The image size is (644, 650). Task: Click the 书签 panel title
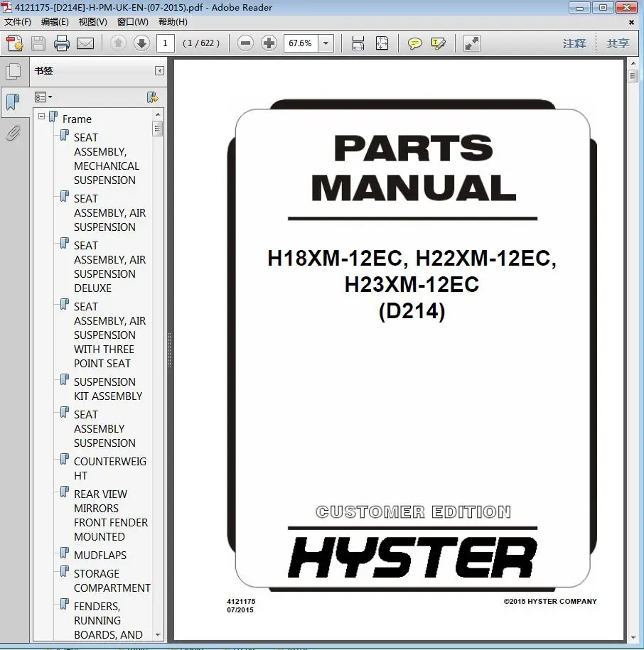(x=43, y=71)
